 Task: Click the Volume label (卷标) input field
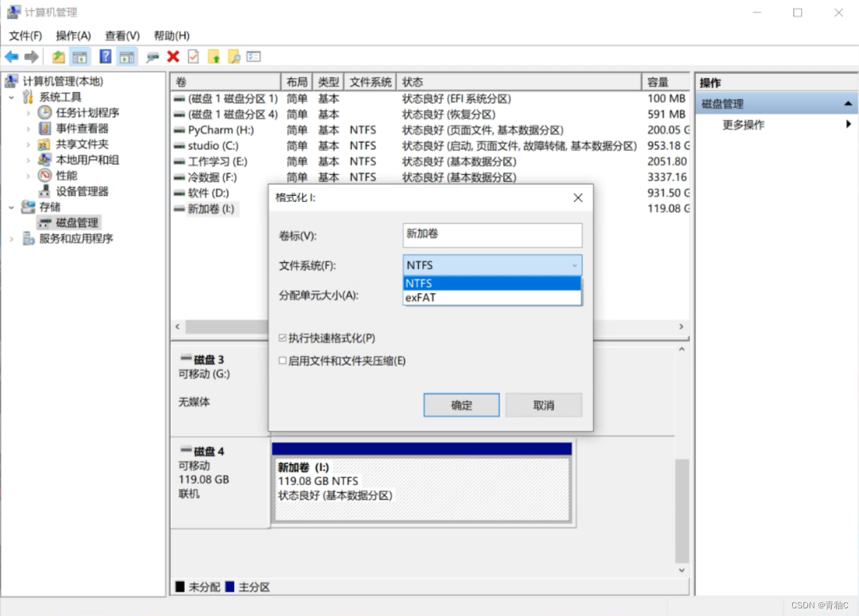[x=493, y=235]
